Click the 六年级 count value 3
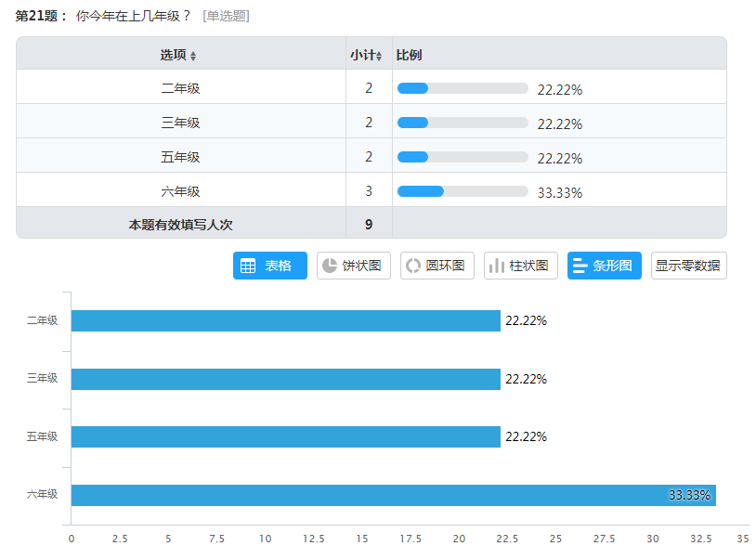Image resolution: width=756 pixels, height=546 pixels. click(369, 191)
